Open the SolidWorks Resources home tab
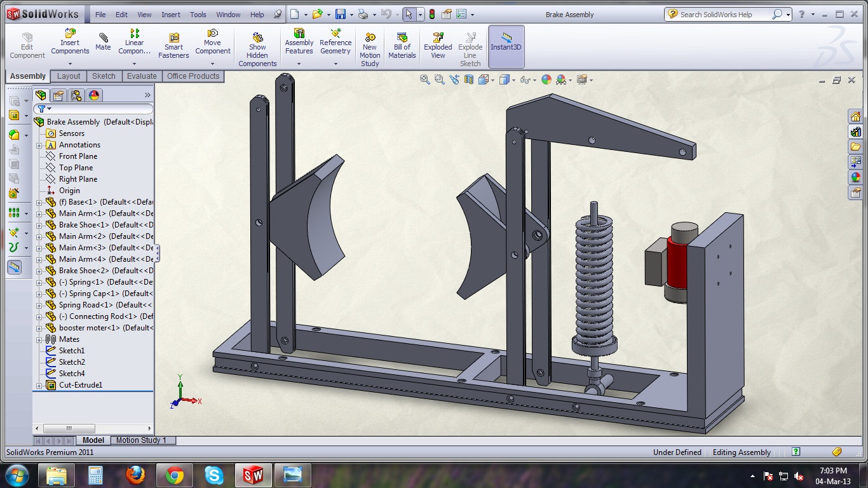The image size is (868, 488). pyautogui.click(x=855, y=116)
